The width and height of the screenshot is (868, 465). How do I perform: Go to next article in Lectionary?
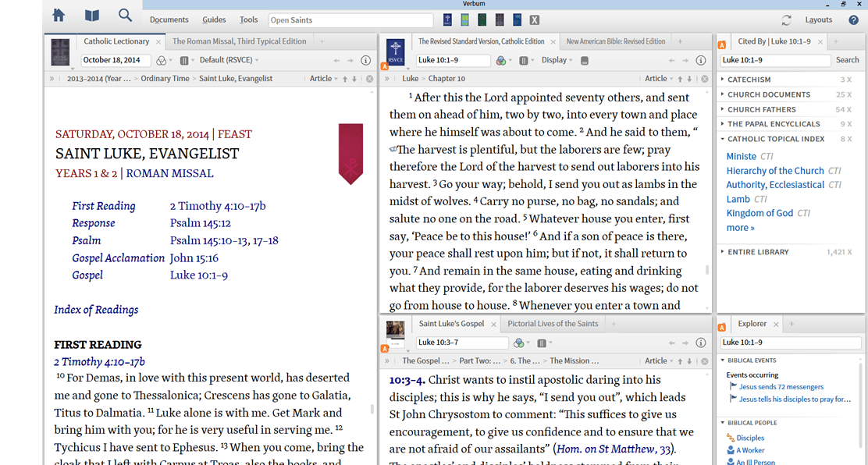click(x=354, y=79)
